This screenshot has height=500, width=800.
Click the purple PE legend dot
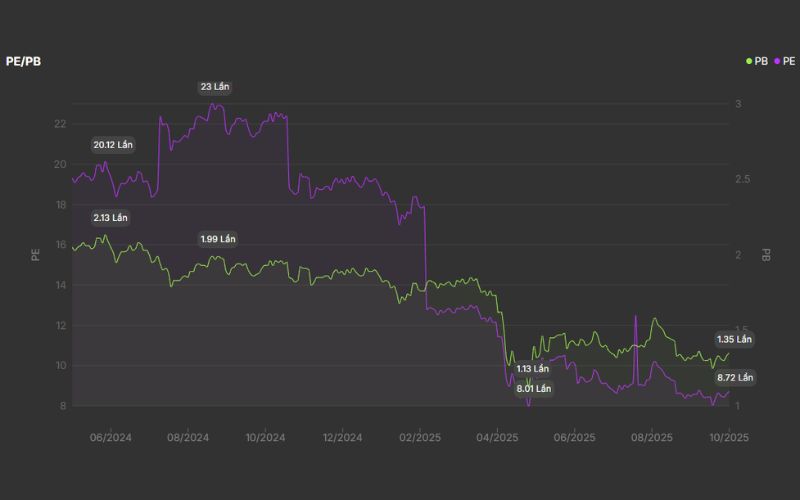coord(777,62)
